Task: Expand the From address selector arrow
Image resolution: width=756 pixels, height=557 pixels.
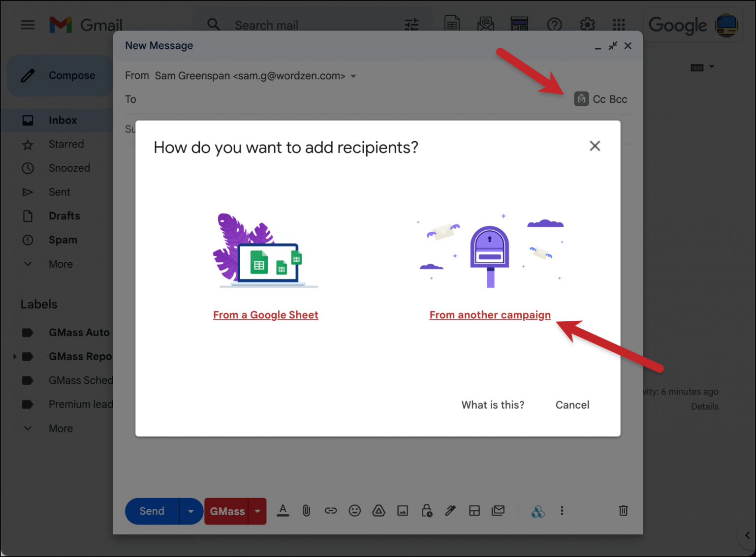Action: (x=353, y=76)
